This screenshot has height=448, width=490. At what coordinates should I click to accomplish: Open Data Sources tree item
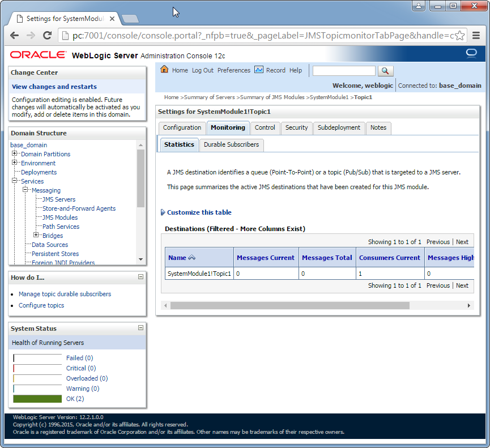50,245
